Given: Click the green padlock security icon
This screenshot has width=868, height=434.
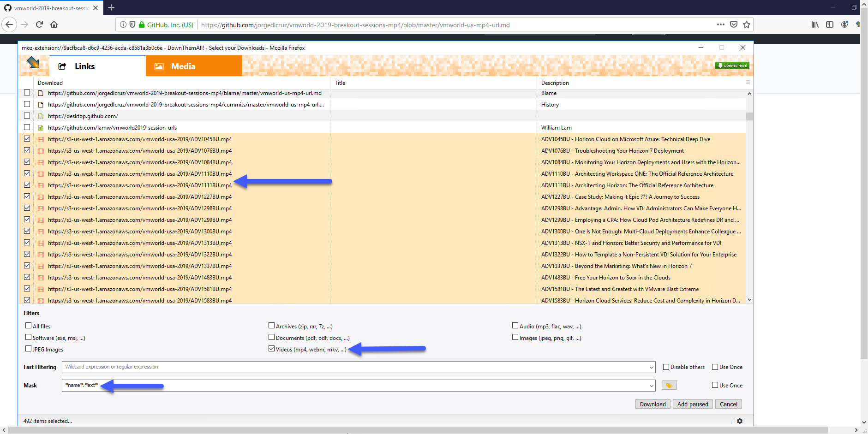Looking at the screenshot, I should pos(142,24).
